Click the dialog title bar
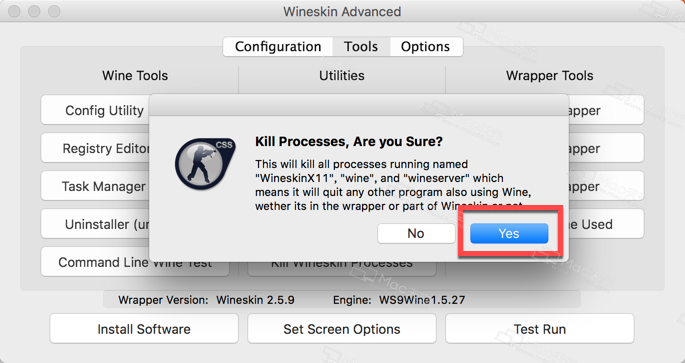The width and height of the screenshot is (685, 363). (359, 105)
